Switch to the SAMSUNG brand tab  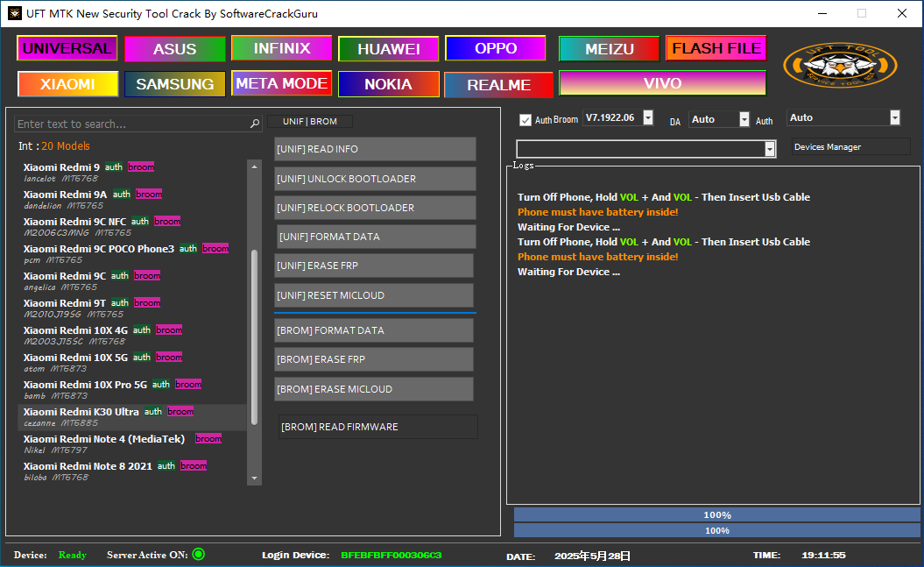(175, 84)
